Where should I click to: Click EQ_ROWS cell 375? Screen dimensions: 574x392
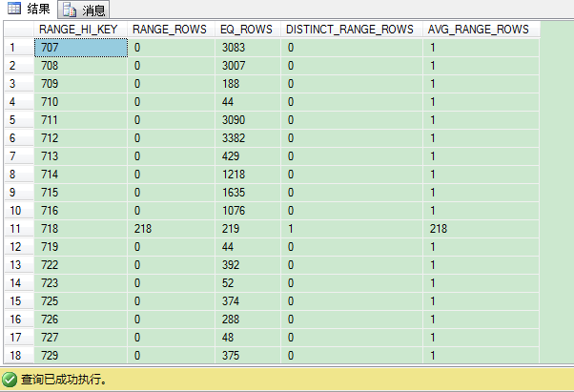click(x=248, y=356)
